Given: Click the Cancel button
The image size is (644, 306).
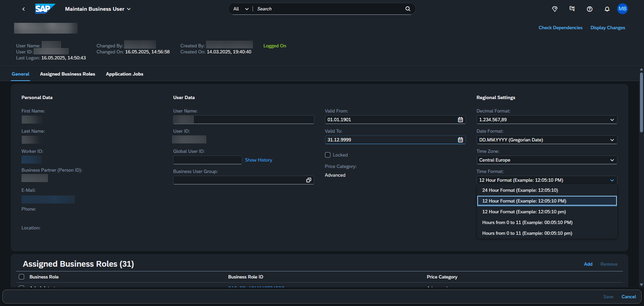Looking at the screenshot, I should click(629, 297).
